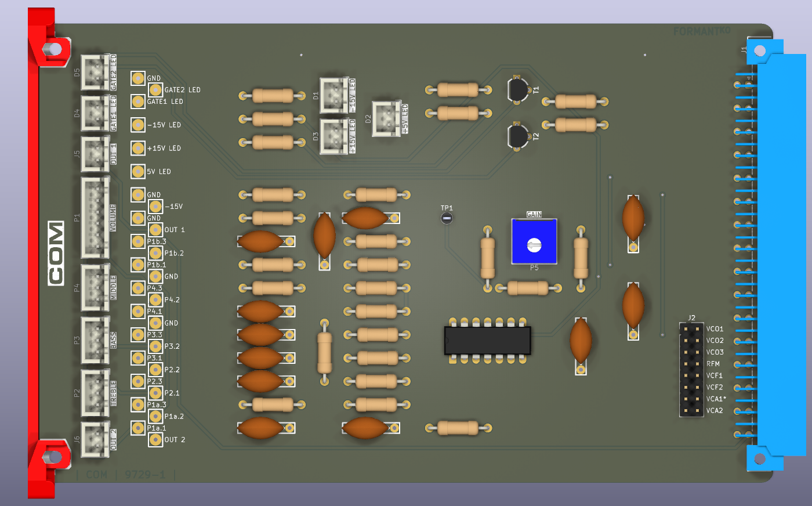Select the 'VCA1*' label beside J2
Image resolution: width=812 pixels, height=506 pixels.
pos(716,399)
